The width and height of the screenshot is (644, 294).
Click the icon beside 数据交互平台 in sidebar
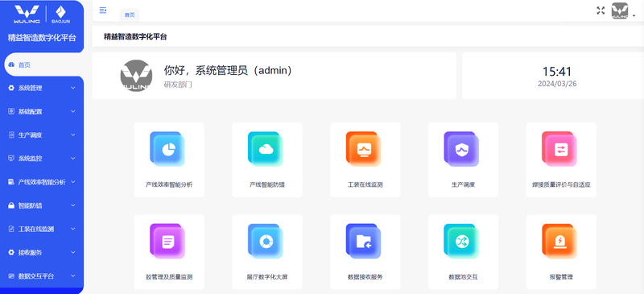(11, 275)
